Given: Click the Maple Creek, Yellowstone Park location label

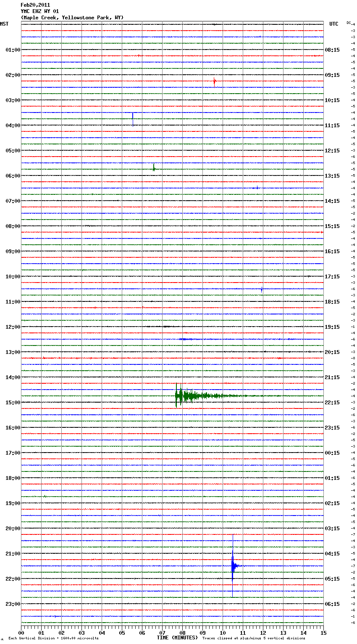Looking at the screenshot, I should [72, 18].
